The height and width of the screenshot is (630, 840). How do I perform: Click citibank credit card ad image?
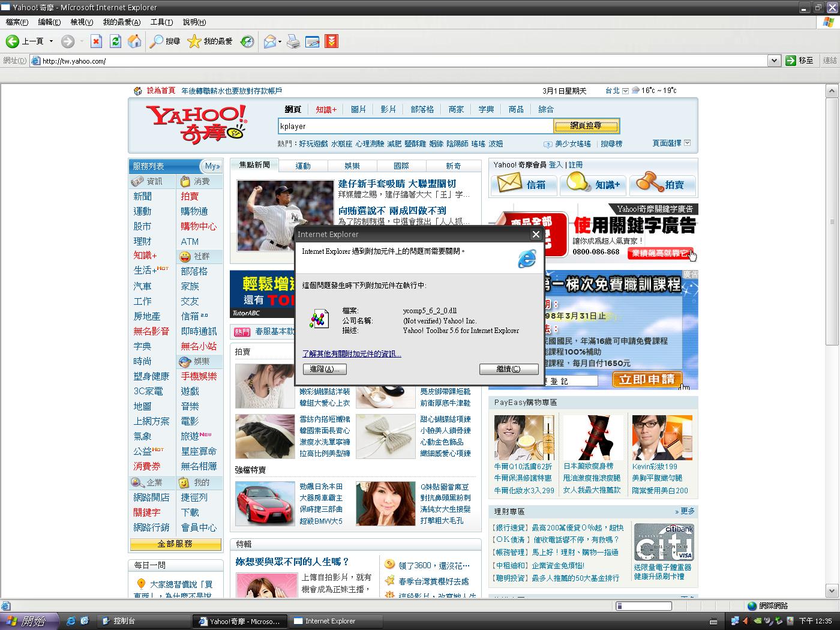[663, 542]
